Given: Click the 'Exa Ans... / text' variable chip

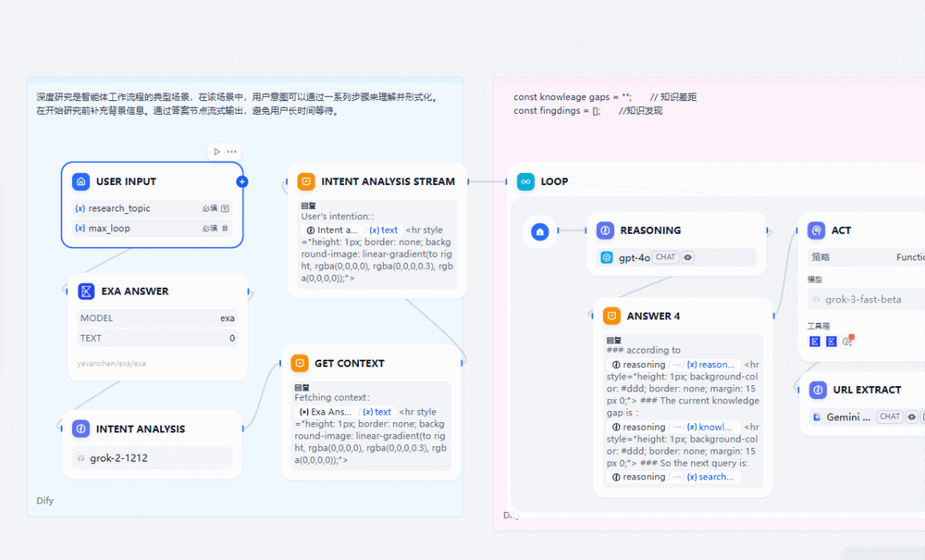Looking at the screenshot, I should (x=345, y=412).
